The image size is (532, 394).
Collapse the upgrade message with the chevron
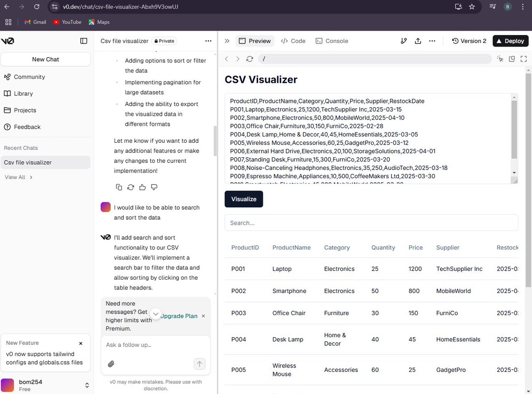tap(156, 313)
